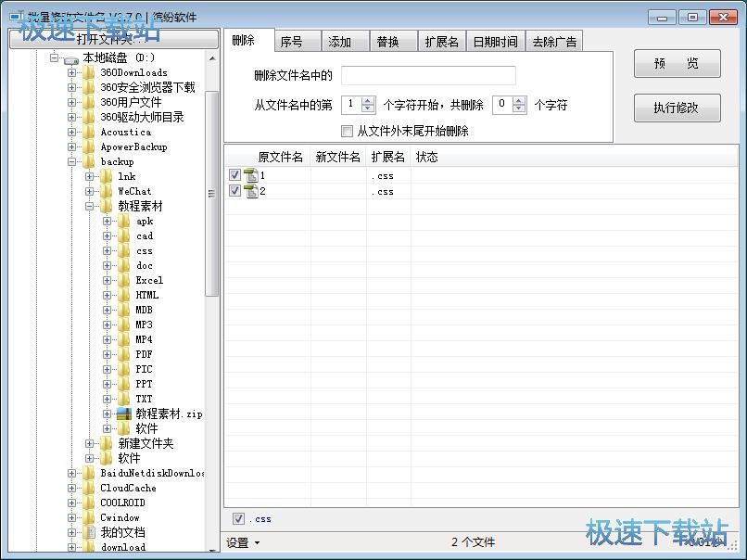Click the Cwindow folder icon
747x560 pixels.
click(89, 517)
